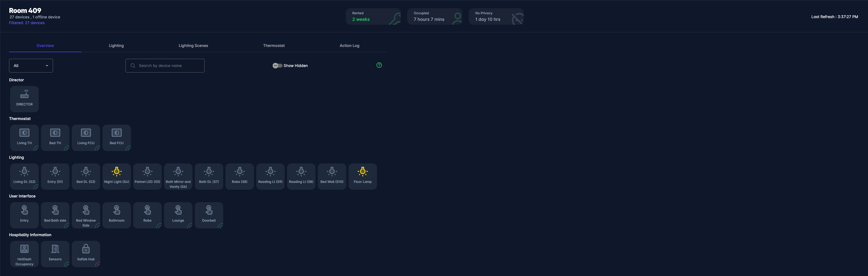Image resolution: width=868 pixels, height=276 pixels.
Task: Open the HotDash Occupancy tile
Action: pos(24,254)
